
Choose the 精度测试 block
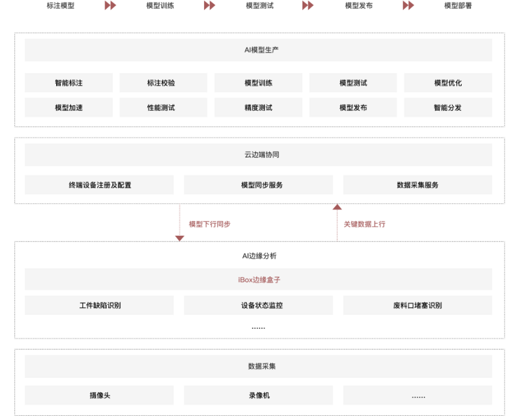coord(258,107)
